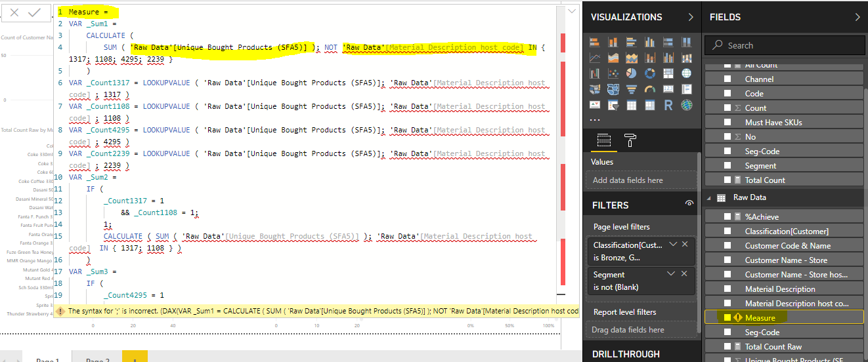Select the 100% Stacked column chart visual

click(687, 42)
